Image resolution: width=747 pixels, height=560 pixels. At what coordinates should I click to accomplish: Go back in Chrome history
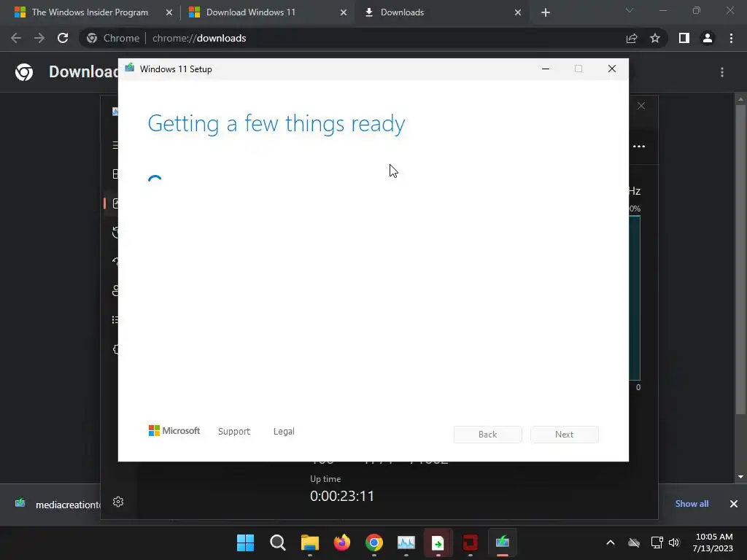point(16,38)
